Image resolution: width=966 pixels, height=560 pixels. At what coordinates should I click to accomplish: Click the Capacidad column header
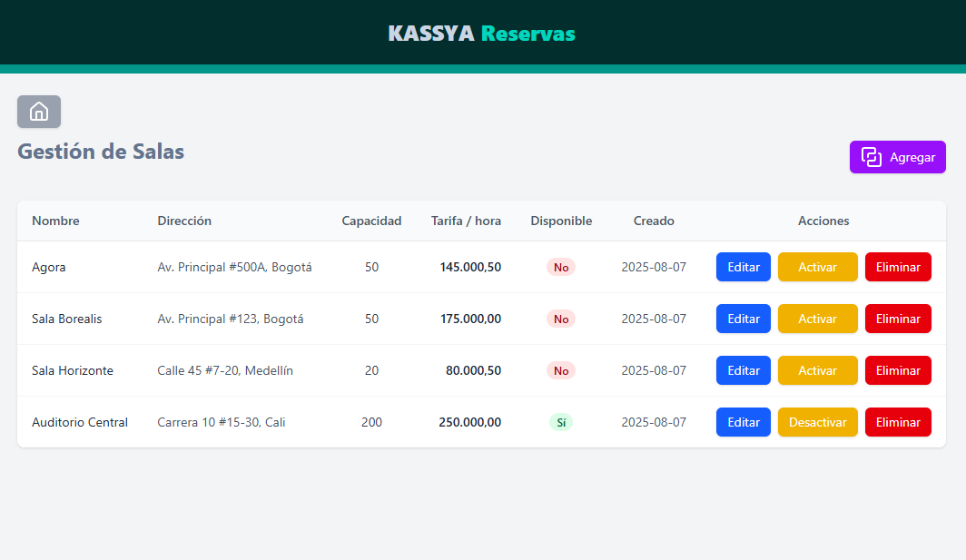pos(371,221)
